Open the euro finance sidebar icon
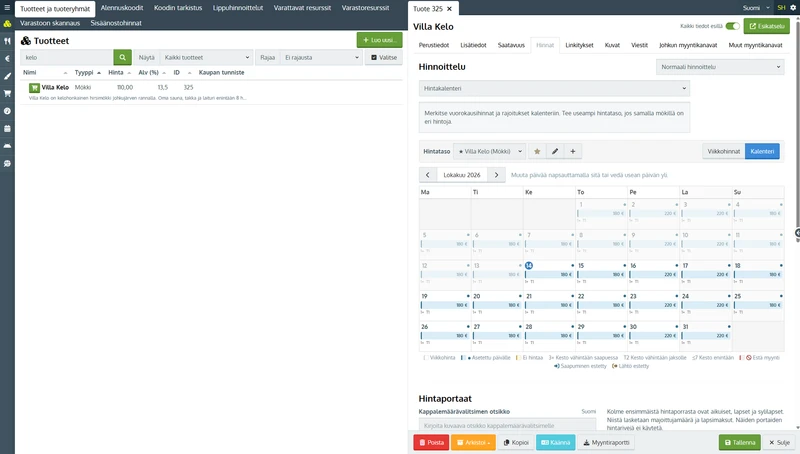Image resolution: width=800 pixels, height=454 pixels. tap(7, 59)
